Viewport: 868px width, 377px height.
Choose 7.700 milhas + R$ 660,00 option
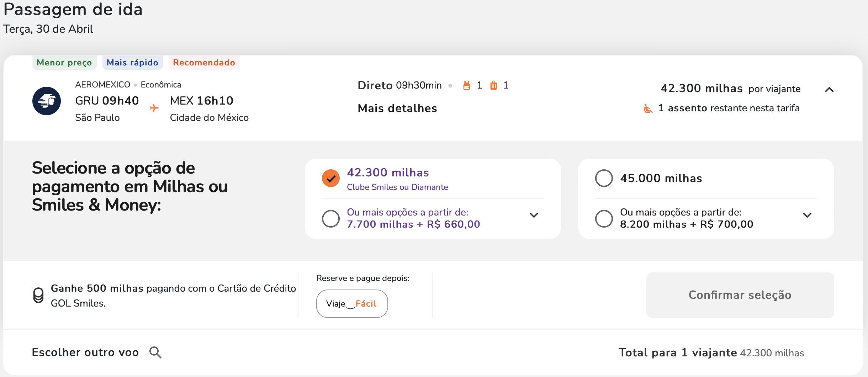click(x=331, y=218)
